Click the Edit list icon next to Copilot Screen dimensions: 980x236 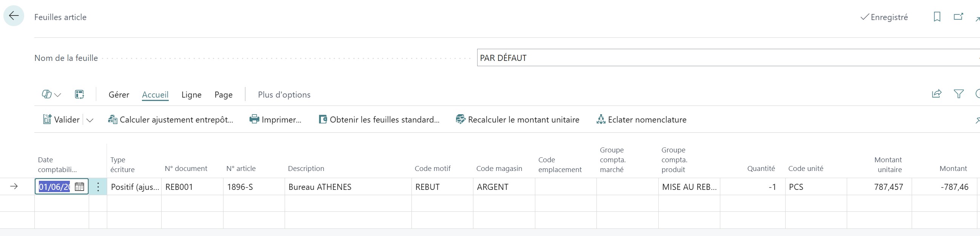pos(80,94)
